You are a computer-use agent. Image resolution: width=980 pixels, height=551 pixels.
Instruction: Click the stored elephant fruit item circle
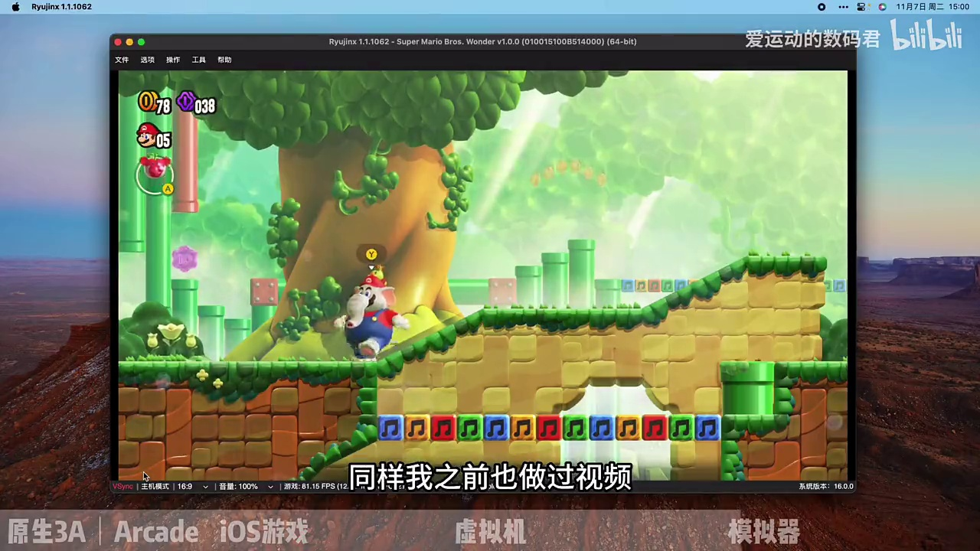(x=155, y=174)
